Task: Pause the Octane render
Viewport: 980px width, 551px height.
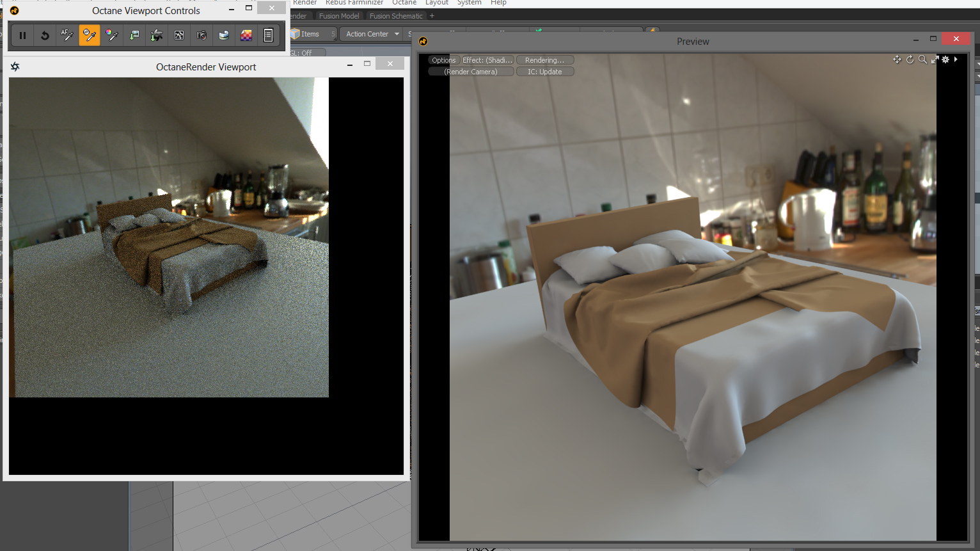Action: (22, 36)
